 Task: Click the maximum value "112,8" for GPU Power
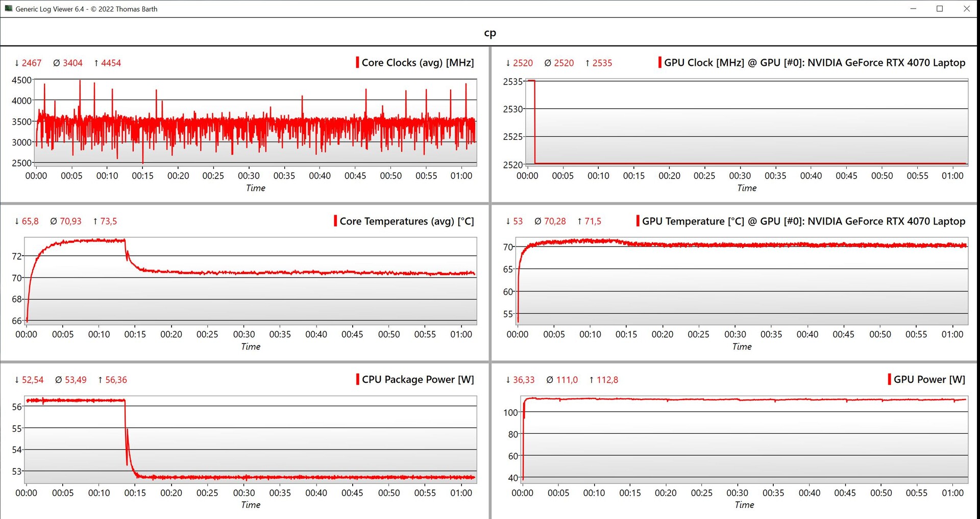tap(607, 380)
